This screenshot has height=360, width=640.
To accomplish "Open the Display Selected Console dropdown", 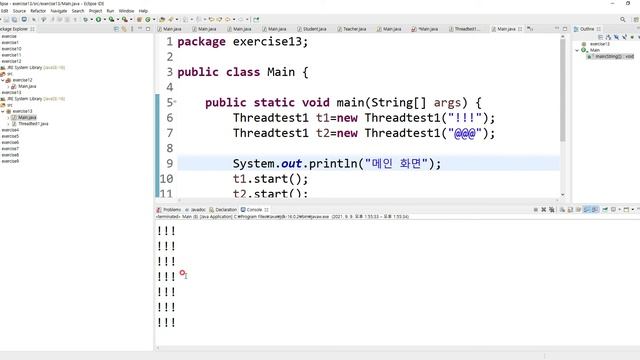I will (620, 209).
